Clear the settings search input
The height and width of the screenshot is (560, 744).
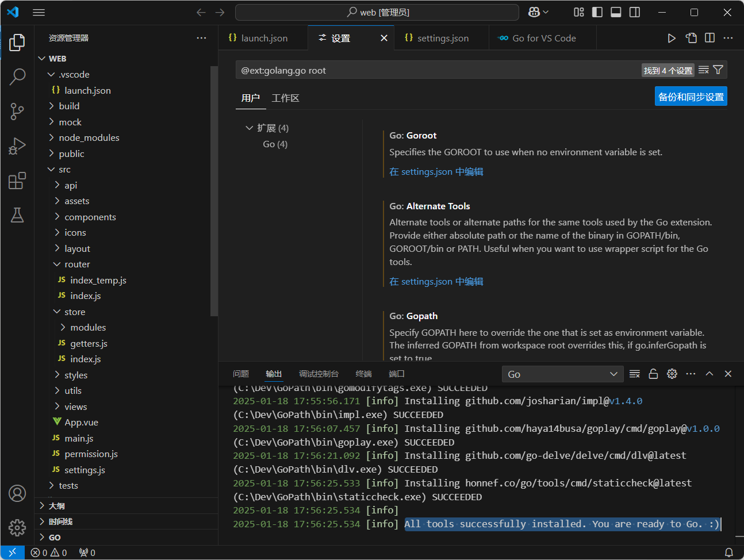click(704, 70)
